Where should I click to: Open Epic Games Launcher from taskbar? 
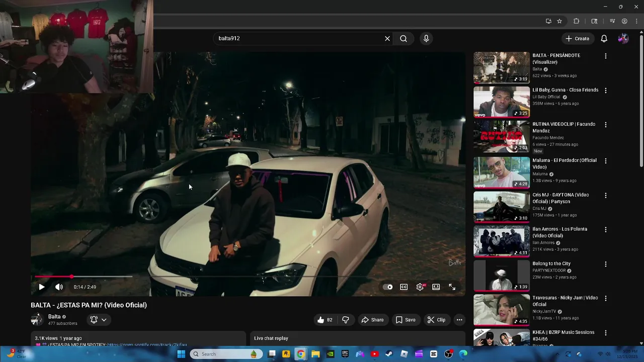(x=345, y=354)
